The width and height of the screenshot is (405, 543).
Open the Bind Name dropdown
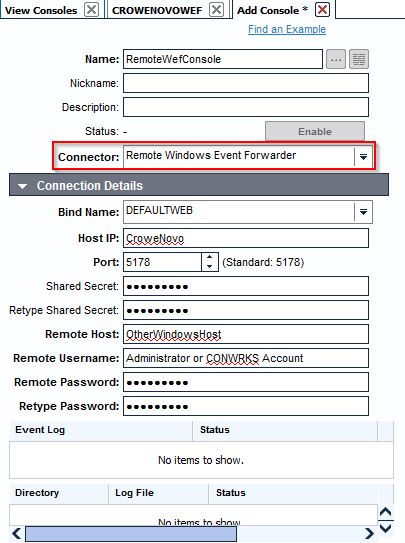tap(363, 212)
